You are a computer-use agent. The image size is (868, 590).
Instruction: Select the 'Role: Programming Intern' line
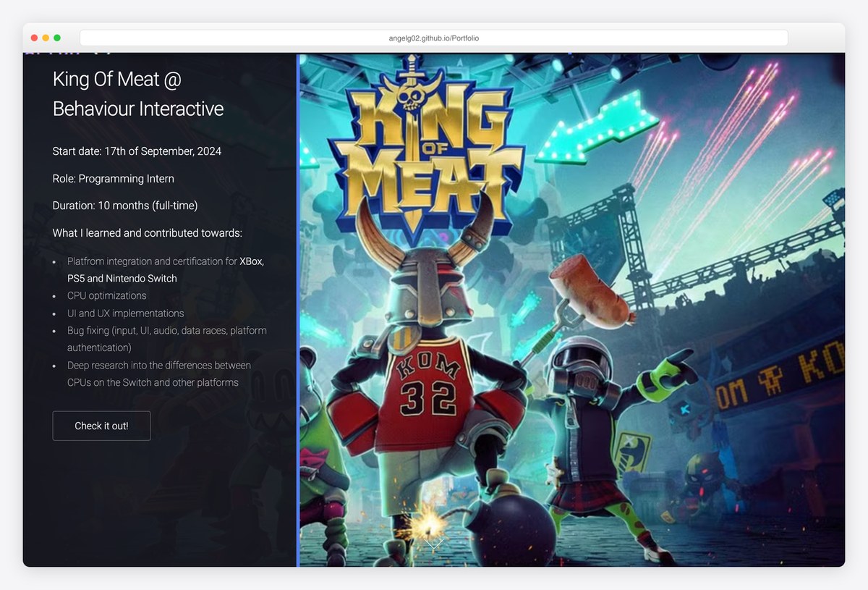point(114,179)
